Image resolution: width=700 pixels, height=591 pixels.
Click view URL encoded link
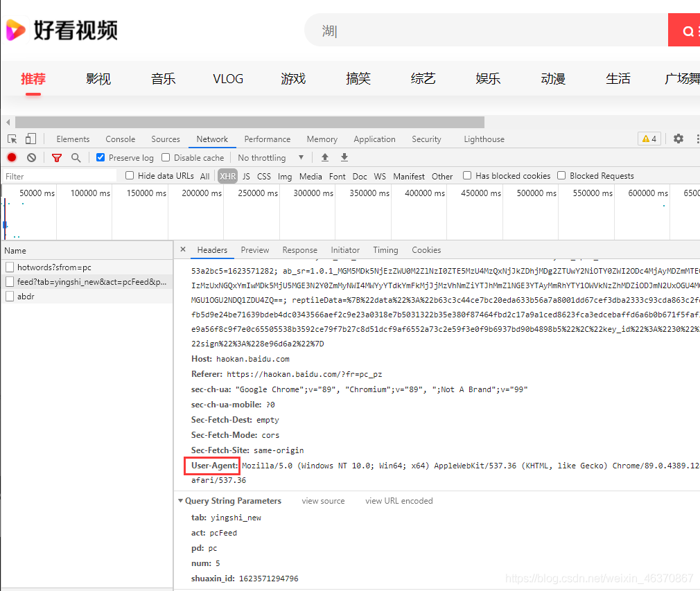399,501
